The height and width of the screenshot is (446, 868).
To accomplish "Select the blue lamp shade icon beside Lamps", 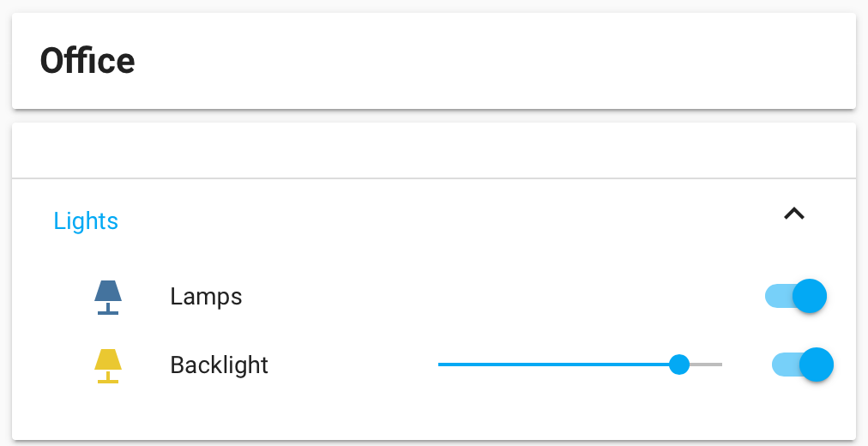I will tap(108, 292).
